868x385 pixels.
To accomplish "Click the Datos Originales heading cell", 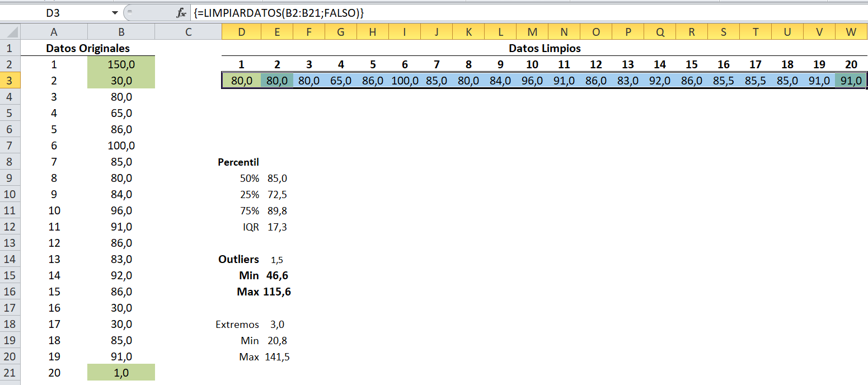I will (x=88, y=49).
